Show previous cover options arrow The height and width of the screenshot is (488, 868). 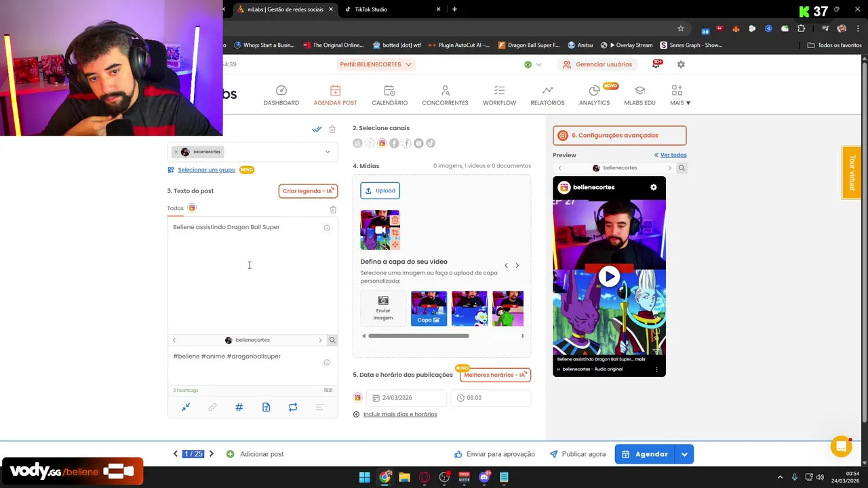pos(506,266)
